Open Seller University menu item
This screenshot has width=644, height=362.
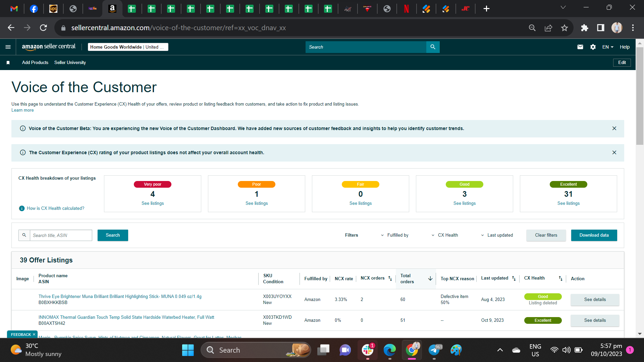tap(70, 63)
